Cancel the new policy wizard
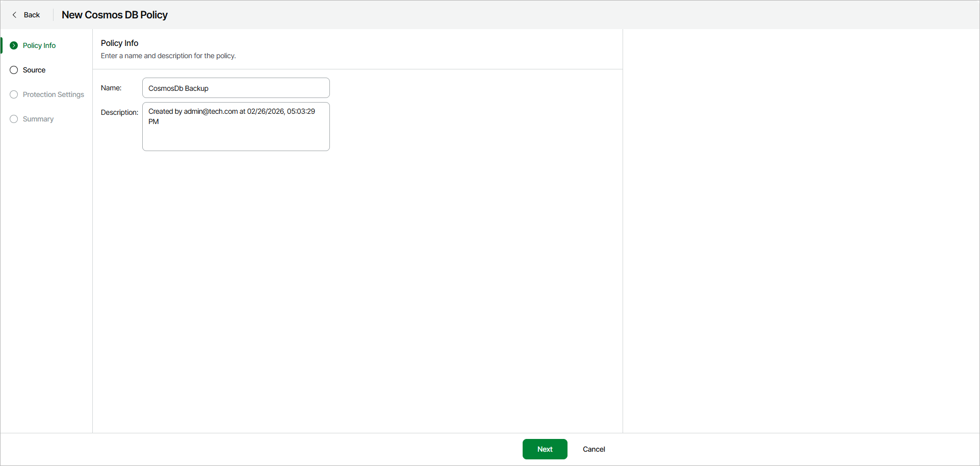 [594, 449]
